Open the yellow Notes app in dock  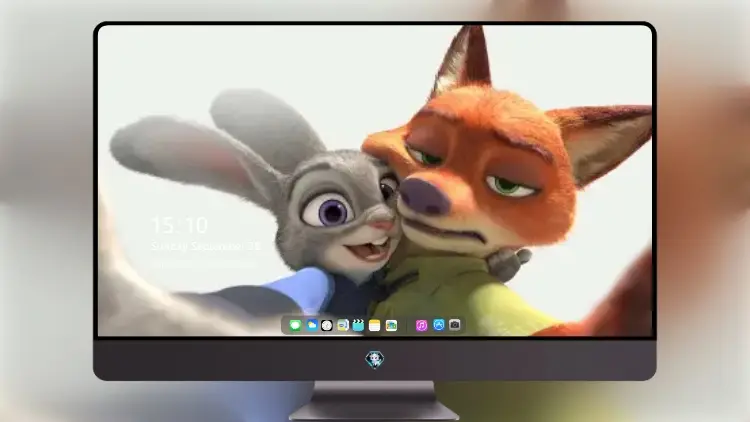coord(375,325)
